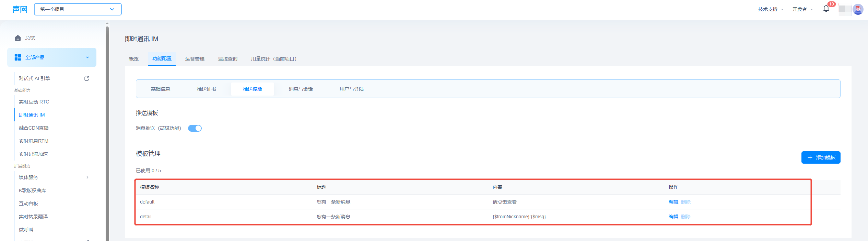This screenshot has width=868, height=241.
Task: Click the 即时通讯 IM page heading
Action: 141,39
